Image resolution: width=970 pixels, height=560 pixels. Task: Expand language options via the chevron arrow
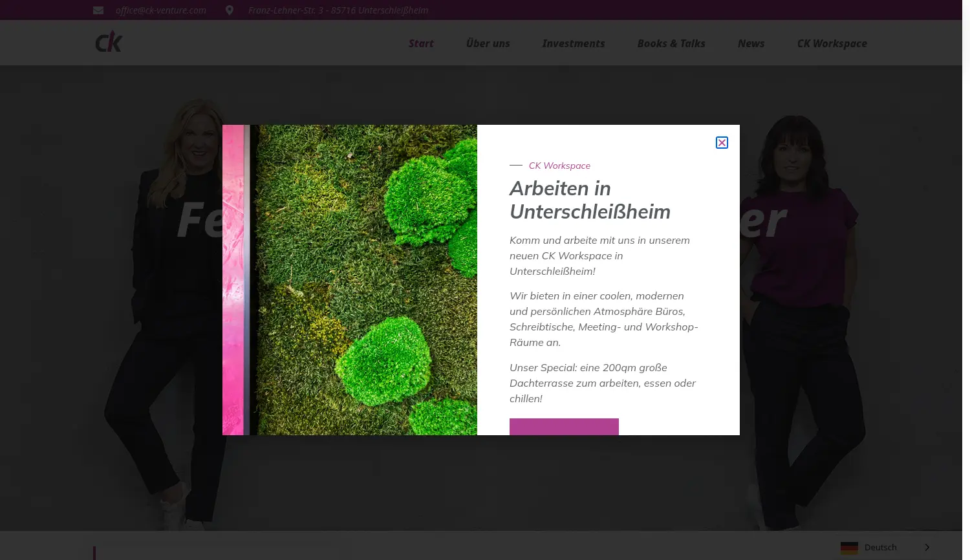[927, 547]
